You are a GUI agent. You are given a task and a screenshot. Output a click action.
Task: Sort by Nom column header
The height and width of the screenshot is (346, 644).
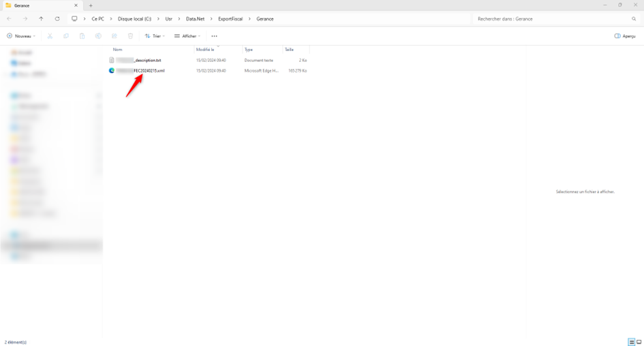pos(118,50)
